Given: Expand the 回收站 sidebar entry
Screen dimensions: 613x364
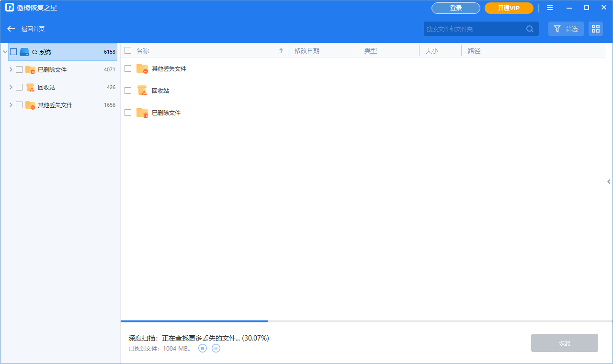Looking at the screenshot, I should [11, 87].
